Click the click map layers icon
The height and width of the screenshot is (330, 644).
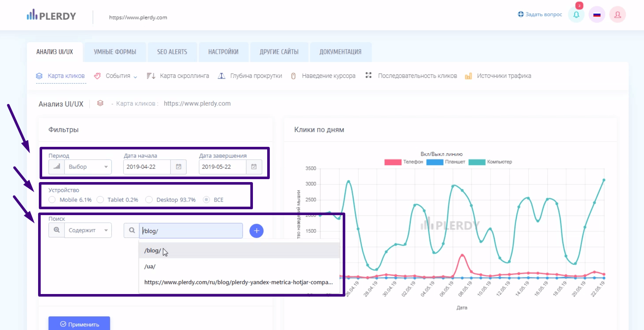point(39,76)
